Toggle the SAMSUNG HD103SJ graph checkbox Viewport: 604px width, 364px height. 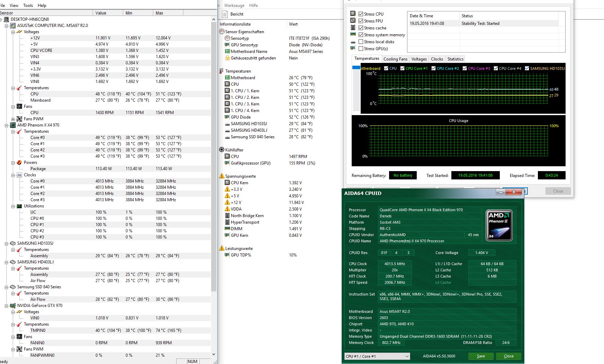(x=527, y=68)
